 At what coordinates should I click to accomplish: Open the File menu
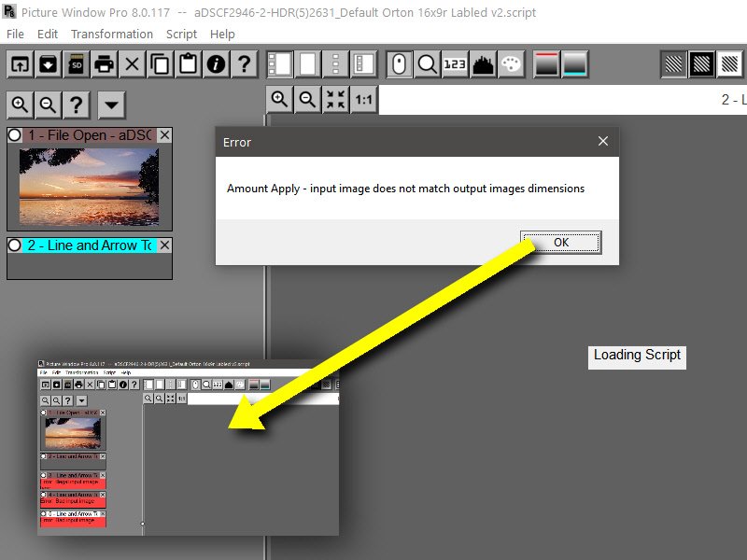point(15,34)
